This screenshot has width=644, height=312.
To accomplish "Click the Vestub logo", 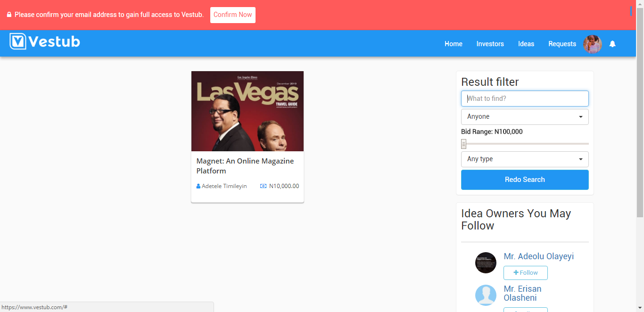I will point(45,41).
